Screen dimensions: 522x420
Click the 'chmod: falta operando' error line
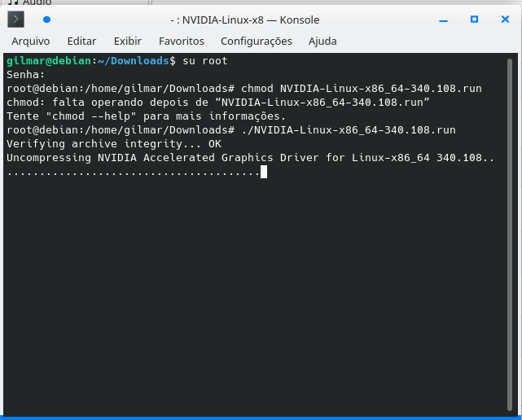[218, 103]
